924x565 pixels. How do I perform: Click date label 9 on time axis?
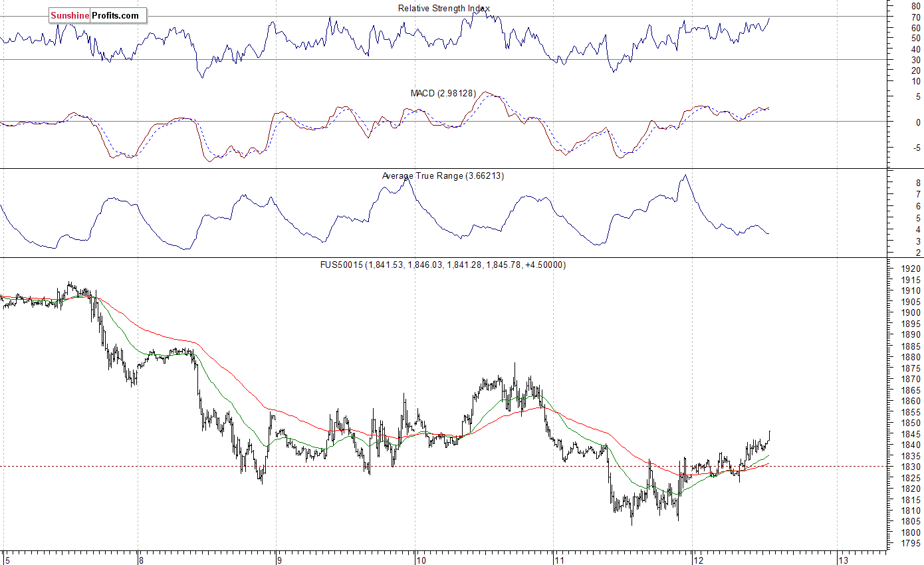[x=280, y=559]
